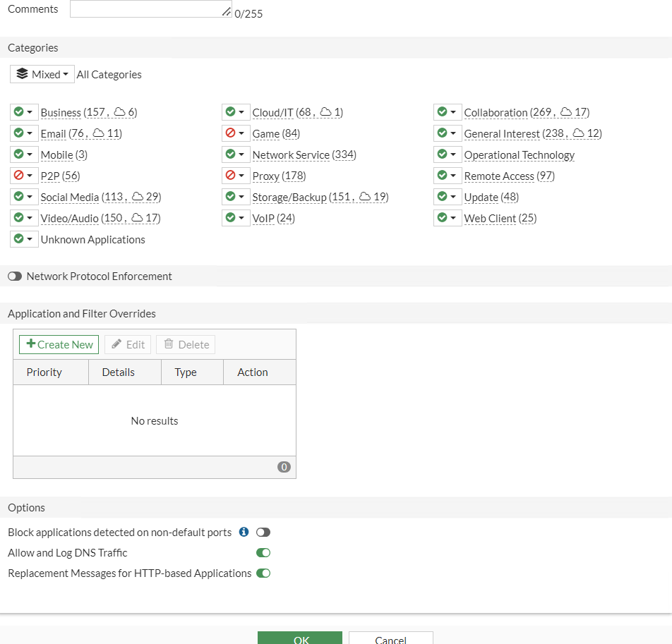This screenshot has width=672, height=644.
Task: Enable Network Protocol Enforcement toggle
Action: (15, 277)
